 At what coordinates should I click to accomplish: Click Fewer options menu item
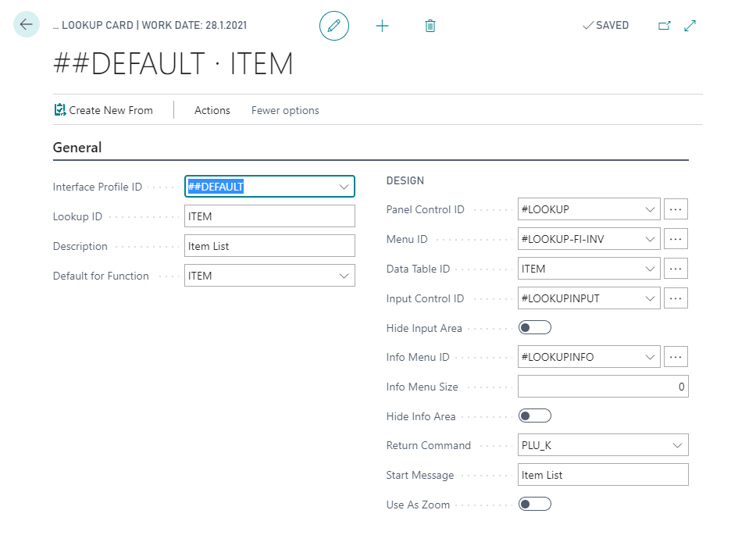pos(285,110)
